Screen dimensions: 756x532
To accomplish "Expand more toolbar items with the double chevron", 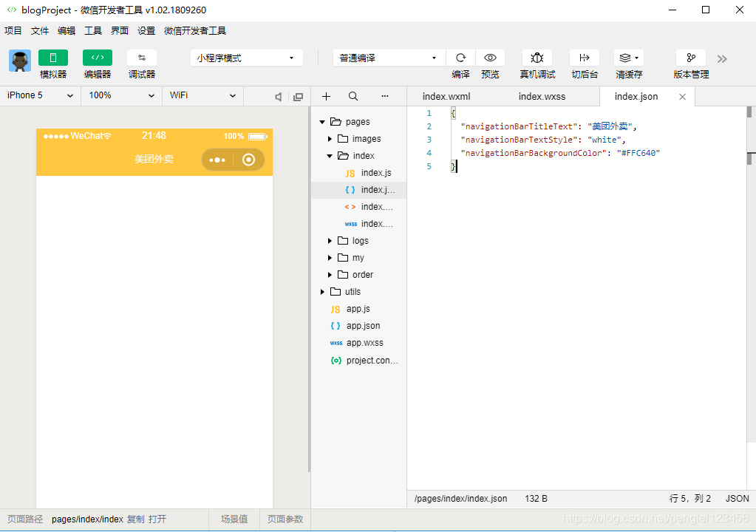I will click(x=722, y=59).
